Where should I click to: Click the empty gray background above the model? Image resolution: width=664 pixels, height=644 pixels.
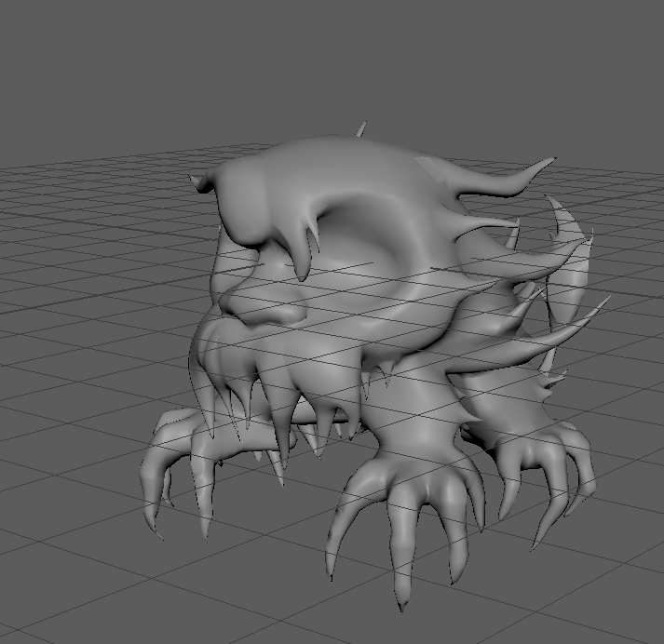tap(326, 56)
